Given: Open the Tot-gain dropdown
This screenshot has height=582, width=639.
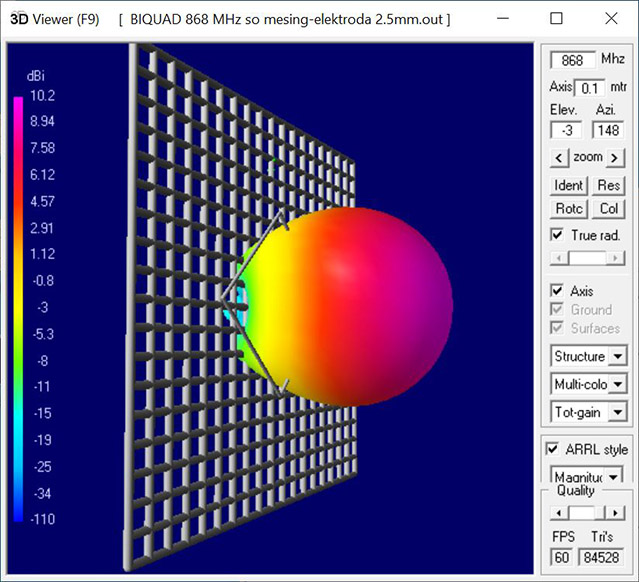Looking at the screenshot, I should tap(617, 411).
